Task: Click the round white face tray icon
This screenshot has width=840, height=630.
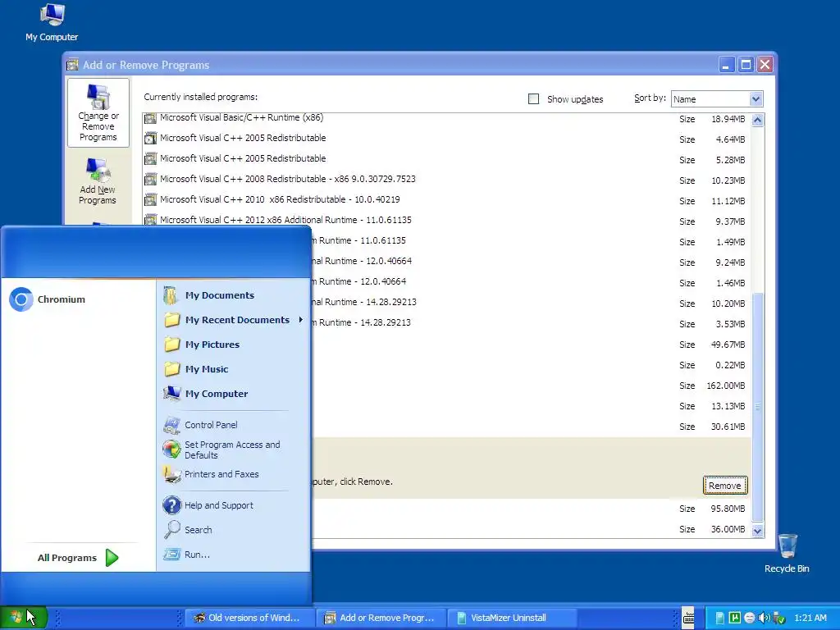Action: click(750, 618)
